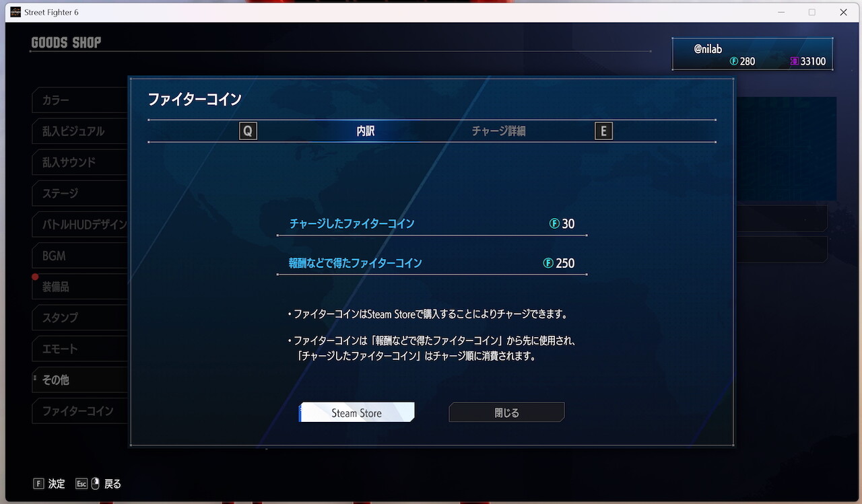Click the Drive Ticket icon beside 33100
862x504 pixels.
point(795,61)
